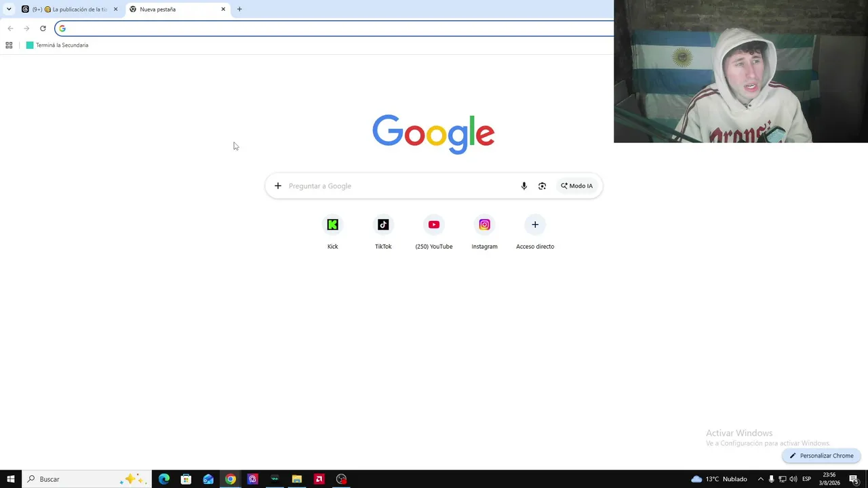Go forward with the forward arrow
The height and width of the screenshot is (488, 868).
(x=26, y=28)
